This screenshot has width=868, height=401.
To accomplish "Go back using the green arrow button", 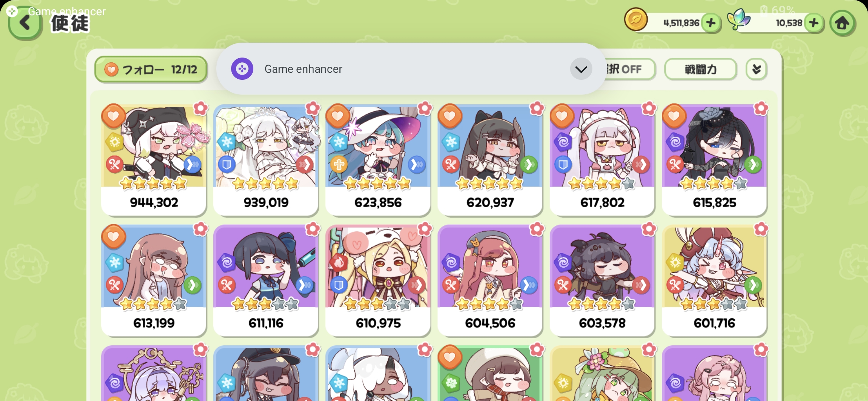I will 25,23.
